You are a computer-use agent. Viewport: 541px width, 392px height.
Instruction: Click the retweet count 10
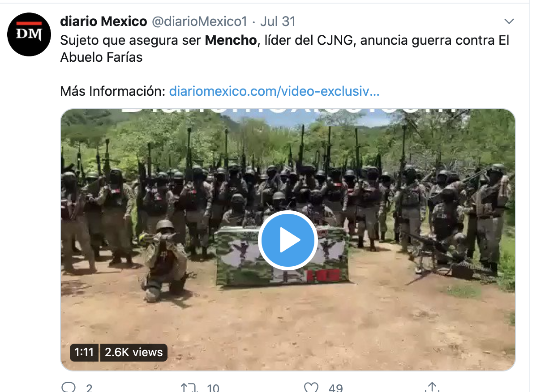tap(212, 388)
